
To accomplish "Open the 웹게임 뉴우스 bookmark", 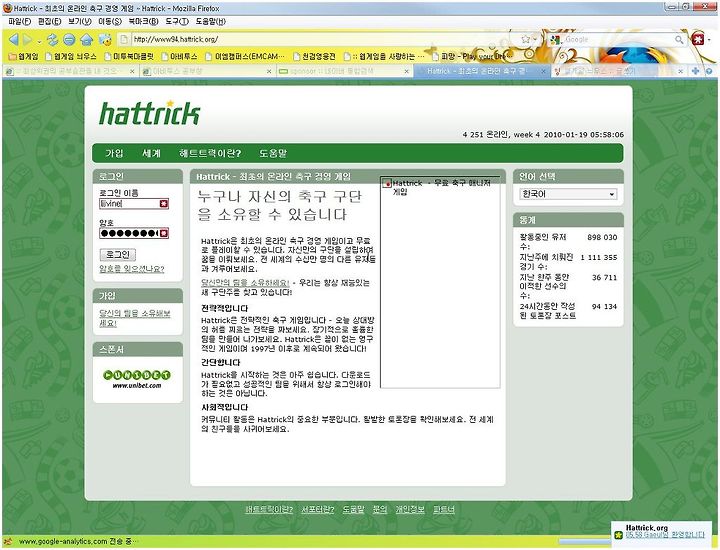I will point(71,56).
